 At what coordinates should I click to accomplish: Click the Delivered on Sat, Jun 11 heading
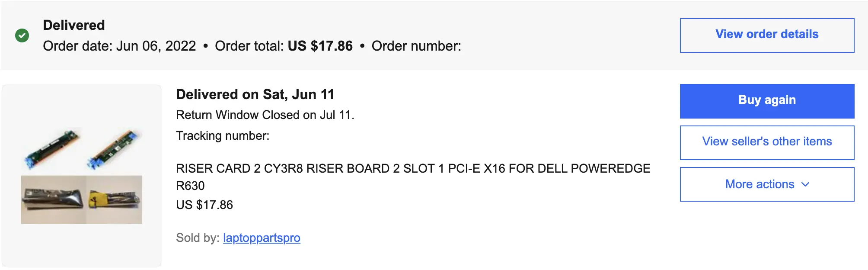coord(255,94)
